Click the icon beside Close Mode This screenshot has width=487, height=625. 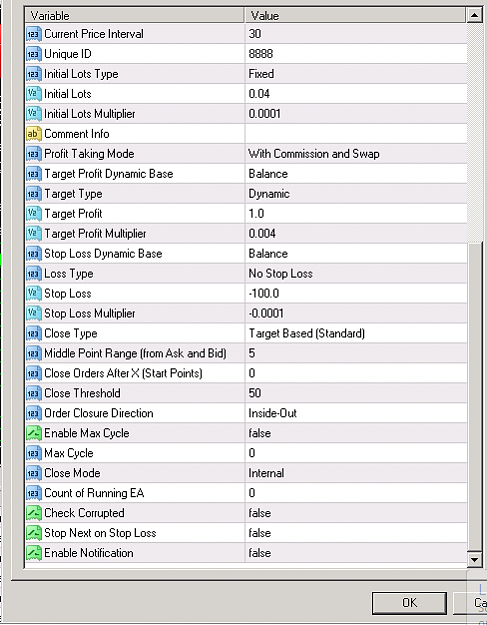(34, 473)
